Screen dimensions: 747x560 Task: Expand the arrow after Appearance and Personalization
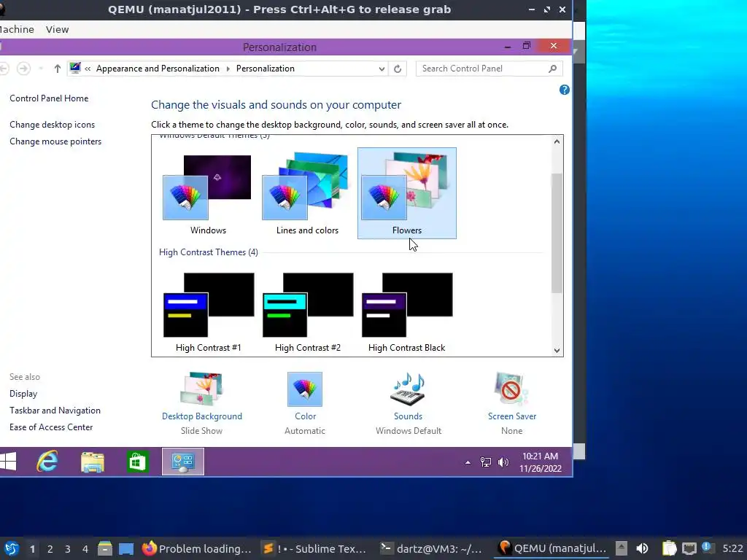pyautogui.click(x=228, y=69)
